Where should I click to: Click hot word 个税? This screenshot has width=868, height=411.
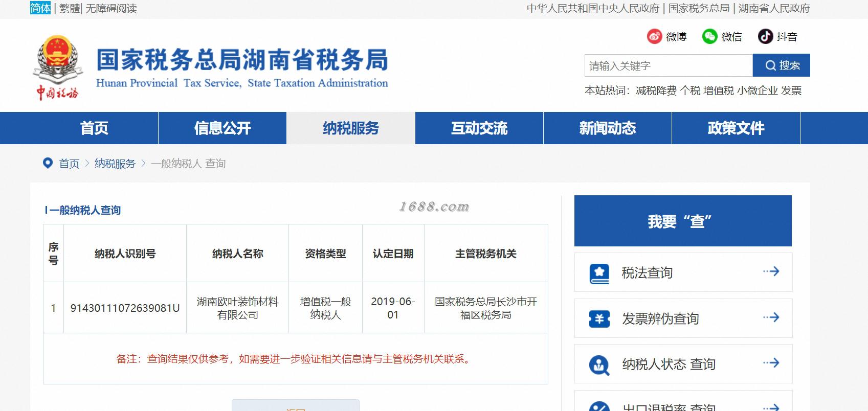pyautogui.click(x=689, y=90)
